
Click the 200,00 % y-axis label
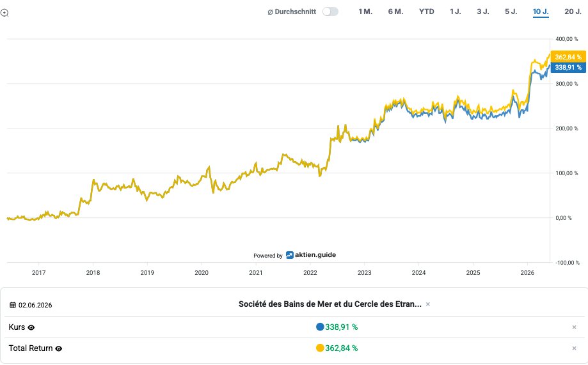click(x=567, y=128)
